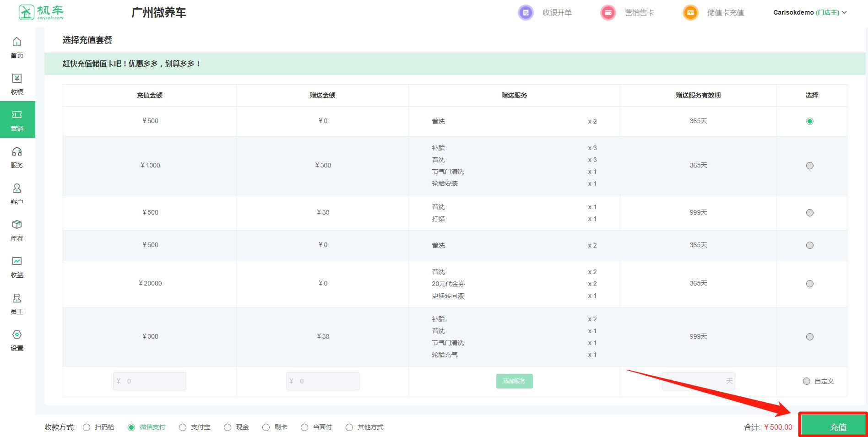The height and width of the screenshot is (437, 868).
Task: Focus the custom 赠送金额 input field
Action: pos(323,381)
